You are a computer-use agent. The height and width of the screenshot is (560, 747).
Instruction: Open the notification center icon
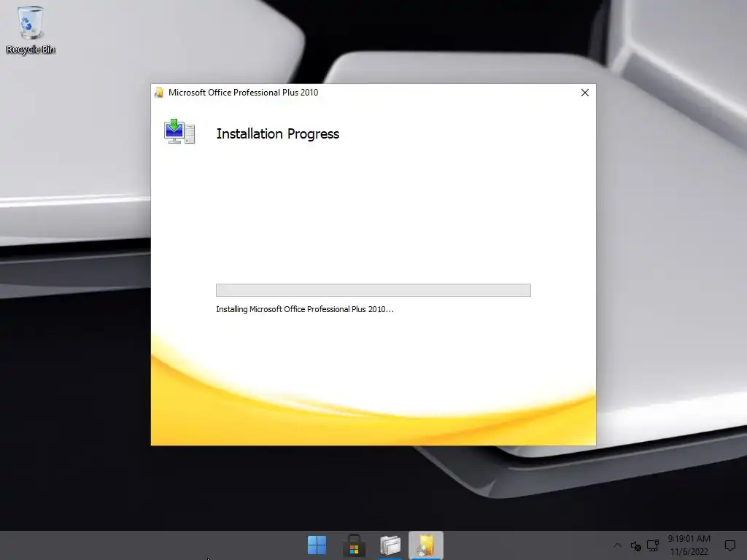[x=729, y=545]
